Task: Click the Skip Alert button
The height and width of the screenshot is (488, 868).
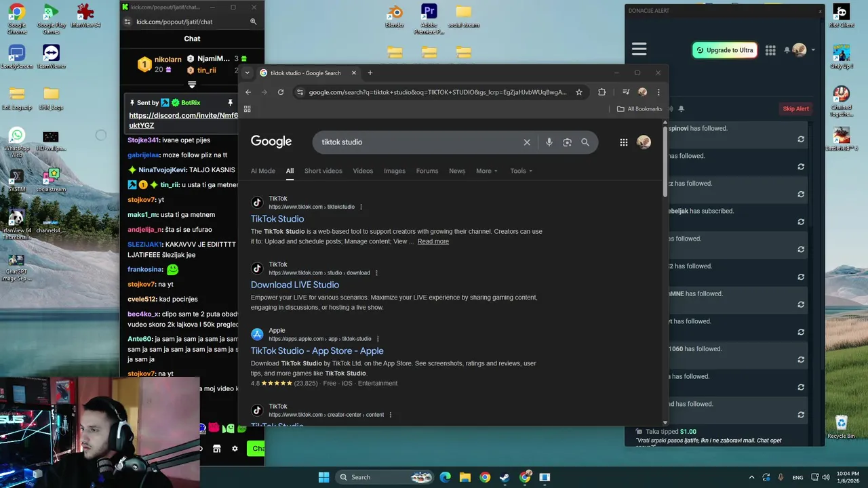Action: point(796,108)
